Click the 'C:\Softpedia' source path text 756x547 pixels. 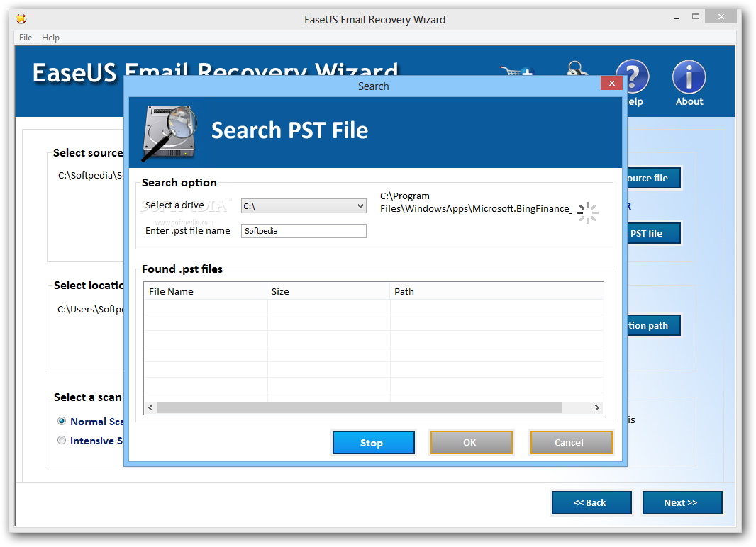coord(91,175)
